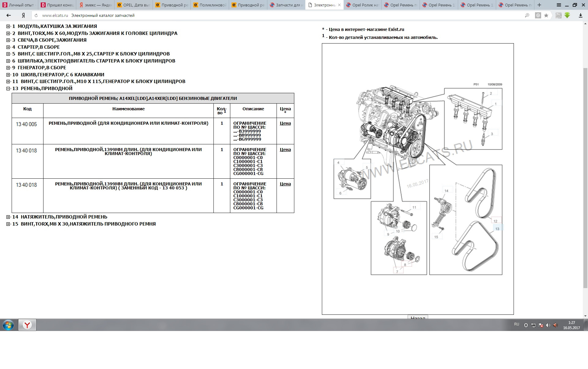Expand item 5 ВИНТ,С ШЕСТИГР.ГОЛ.,M8 X 25
The width and height of the screenshot is (588, 369).
[x=8, y=54]
